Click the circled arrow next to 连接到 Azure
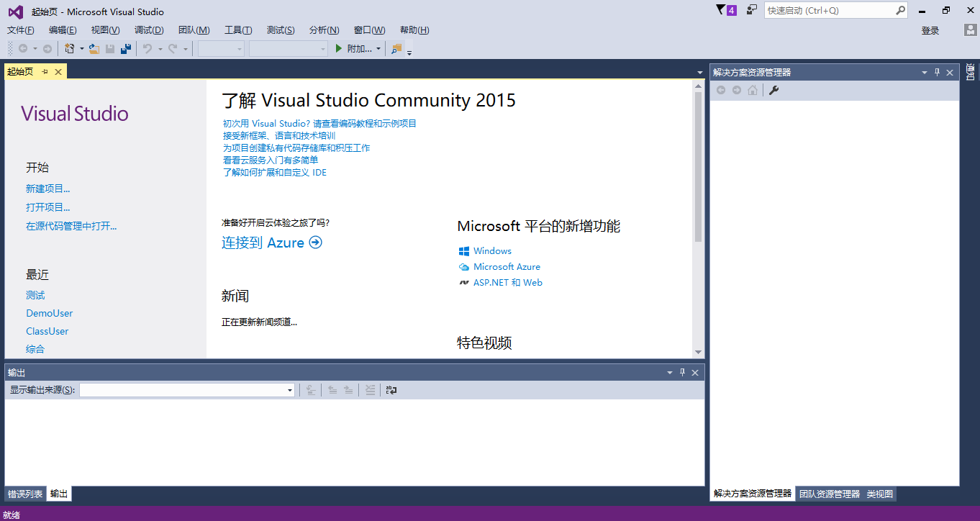 coord(315,243)
